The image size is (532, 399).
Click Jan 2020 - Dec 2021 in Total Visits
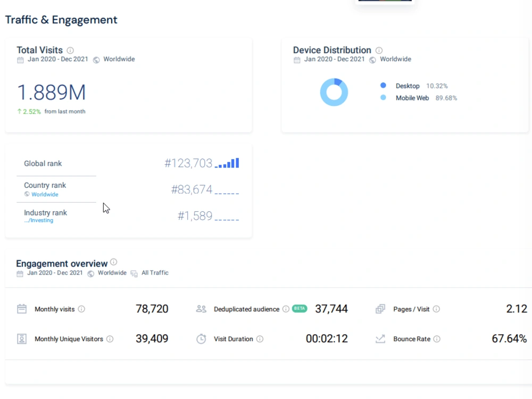[x=57, y=59]
